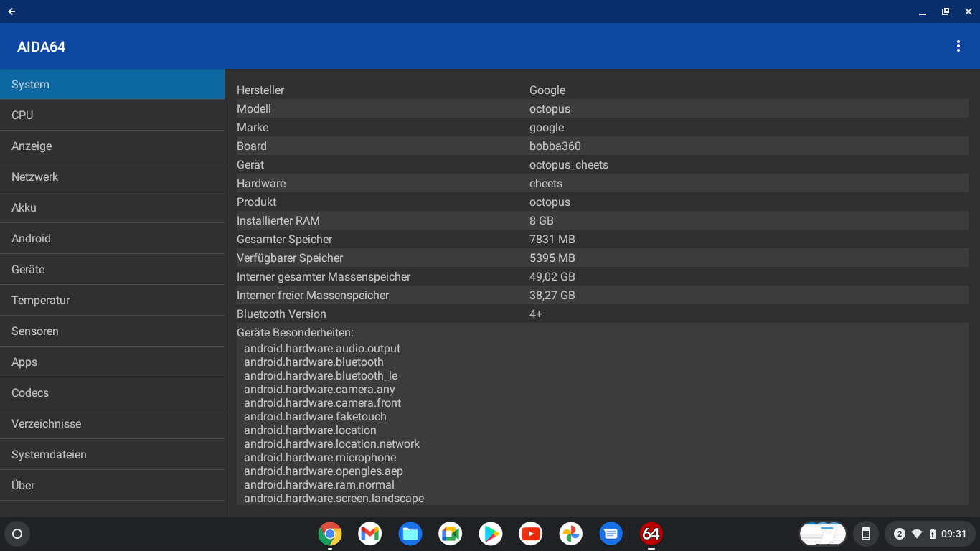Select the System category
This screenshot has height=551, width=980.
[x=113, y=84]
